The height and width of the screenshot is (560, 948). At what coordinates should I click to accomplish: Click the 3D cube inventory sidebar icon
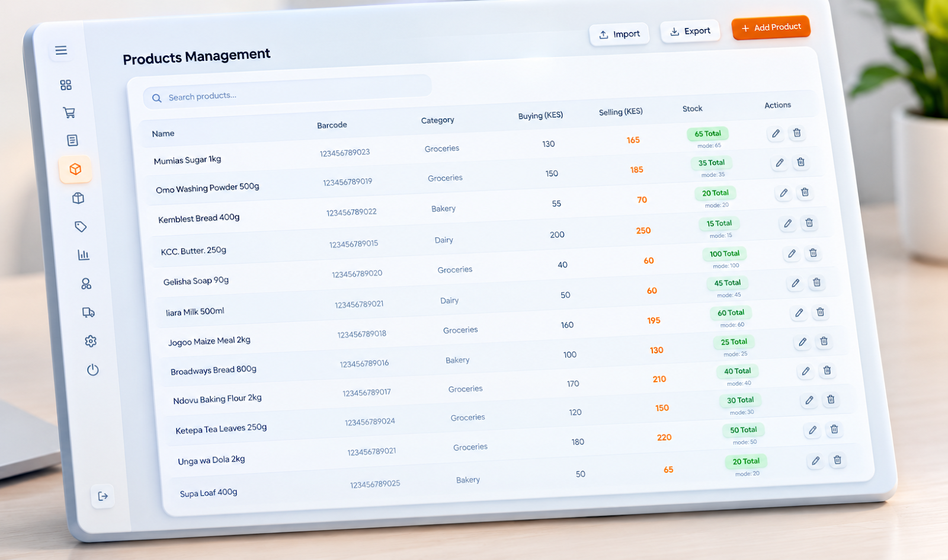(78, 198)
